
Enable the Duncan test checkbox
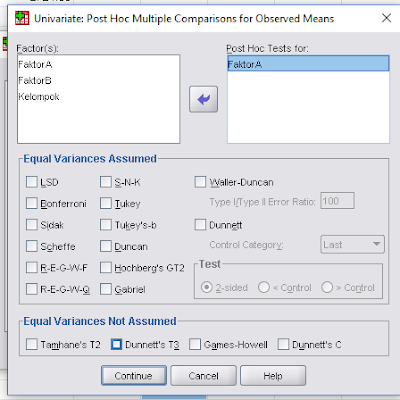106,246
